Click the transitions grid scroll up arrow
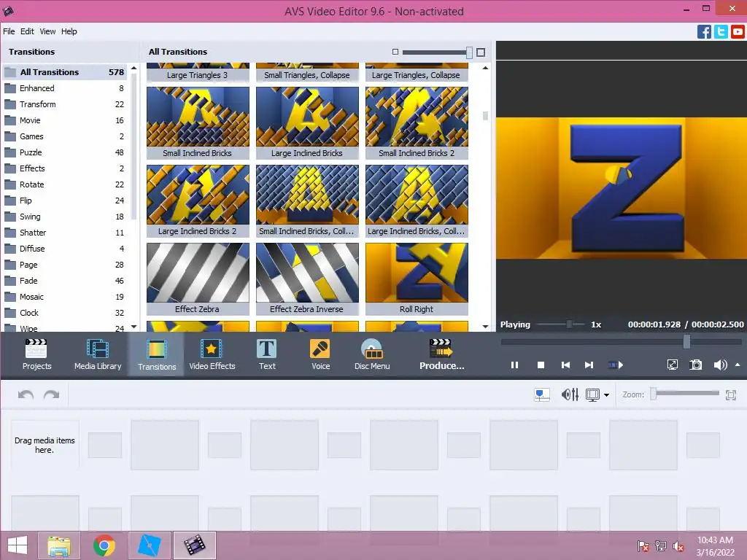This screenshot has height=560, width=747. click(x=485, y=68)
